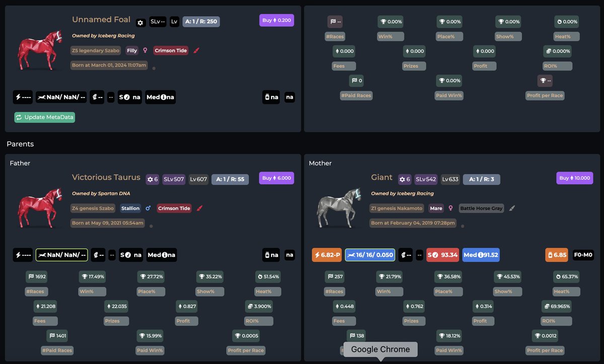Viewport: 604px width, 364px height.
Task: Click the gear 6 badge beside Victorious Taurus
Action: point(153,179)
